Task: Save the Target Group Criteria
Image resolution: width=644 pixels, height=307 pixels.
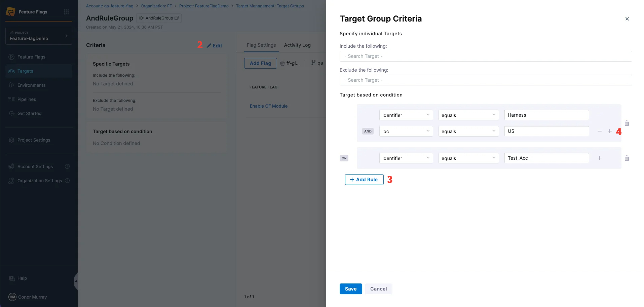Action: 351,289
